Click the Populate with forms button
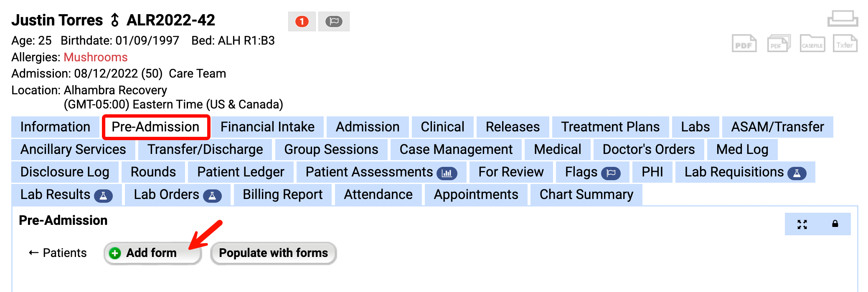The image size is (868, 292). coord(273,253)
